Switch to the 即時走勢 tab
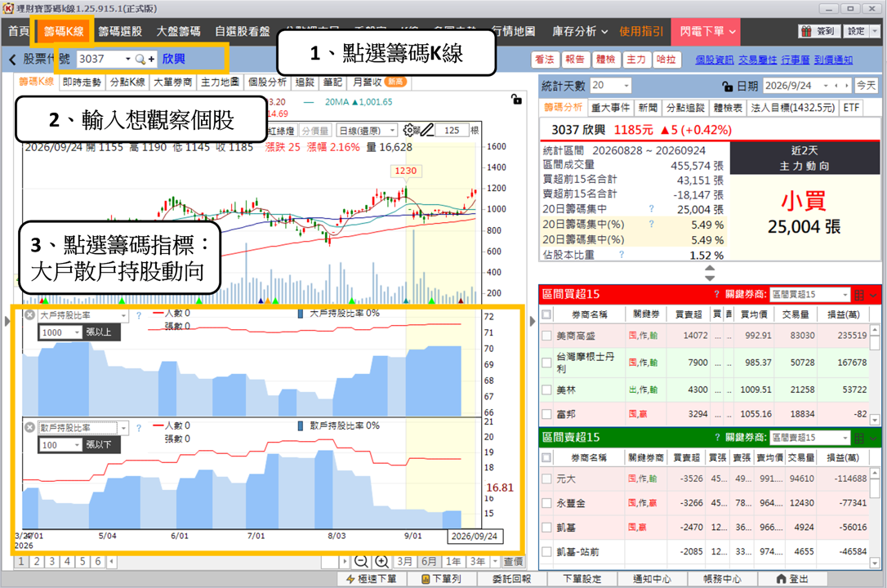Screen dimensions: 887x588 (82, 82)
